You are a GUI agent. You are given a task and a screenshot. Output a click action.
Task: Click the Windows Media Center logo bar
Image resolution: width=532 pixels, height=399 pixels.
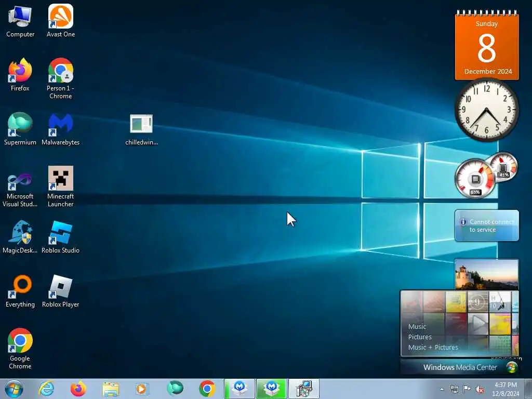click(460, 367)
